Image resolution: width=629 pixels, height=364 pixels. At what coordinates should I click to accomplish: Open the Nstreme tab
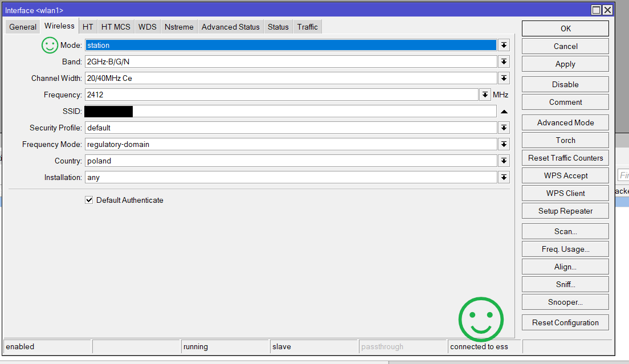tap(179, 27)
